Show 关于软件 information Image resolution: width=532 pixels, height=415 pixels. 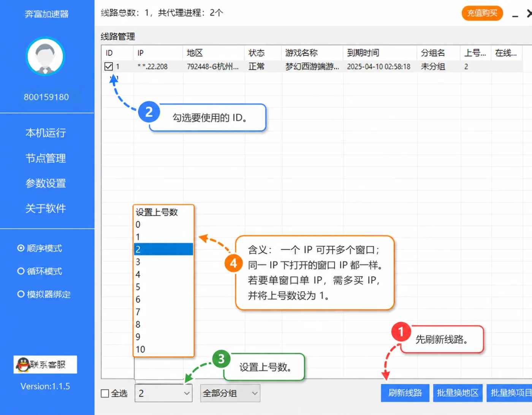pos(46,208)
